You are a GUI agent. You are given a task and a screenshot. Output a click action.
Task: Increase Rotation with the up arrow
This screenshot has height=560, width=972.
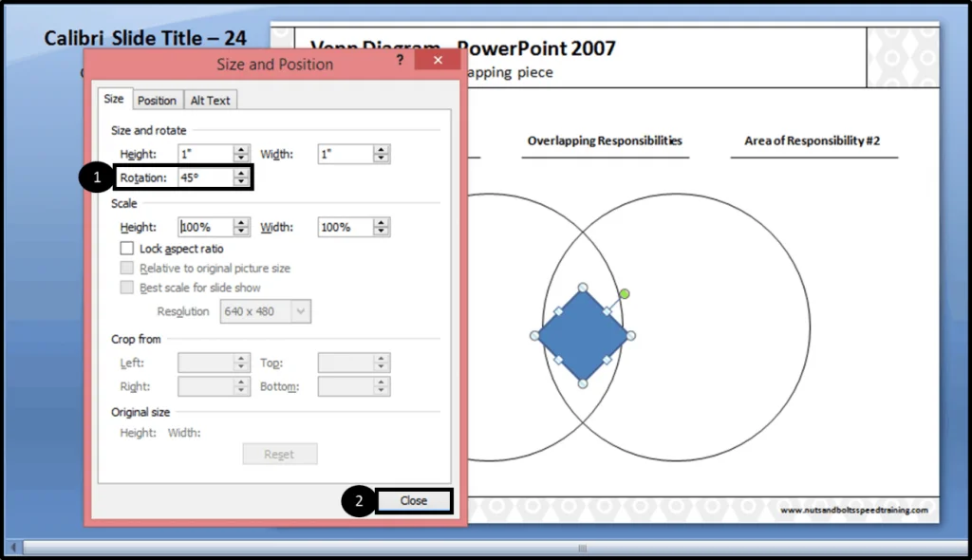pyautogui.click(x=241, y=173)
